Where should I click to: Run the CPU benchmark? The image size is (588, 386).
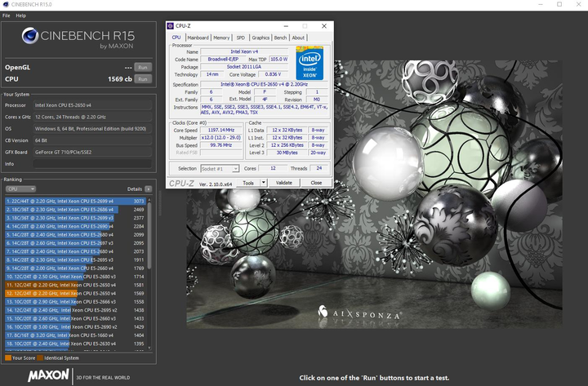(143, 79)
